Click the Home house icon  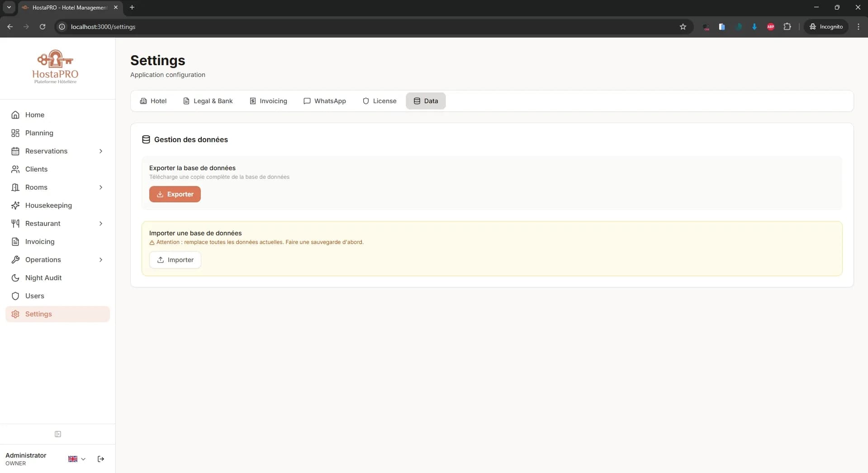[x=15, y=115]
